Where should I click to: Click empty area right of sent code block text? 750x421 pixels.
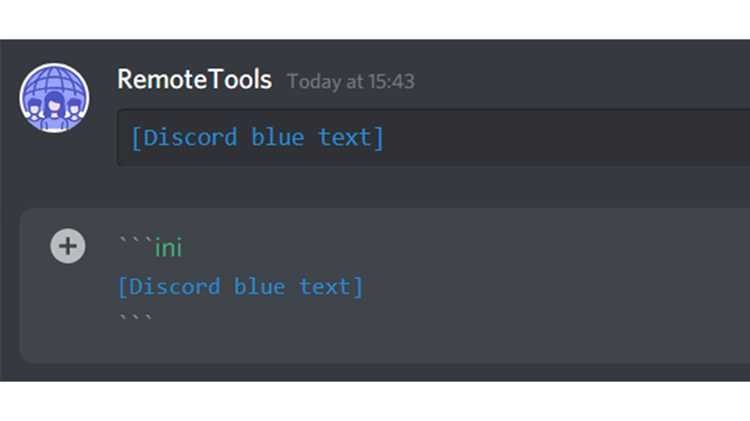[564, 138]
